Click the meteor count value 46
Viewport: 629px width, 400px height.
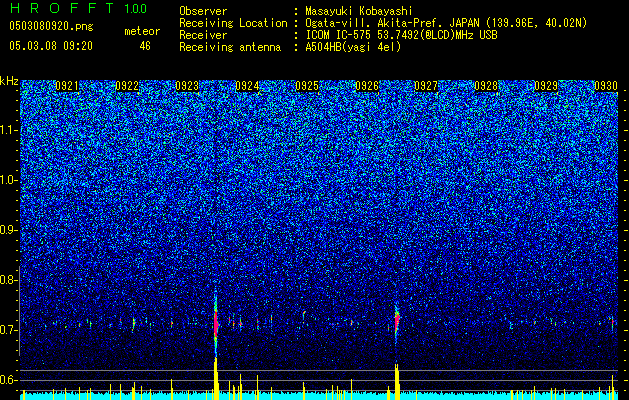(x=145, y=46)
